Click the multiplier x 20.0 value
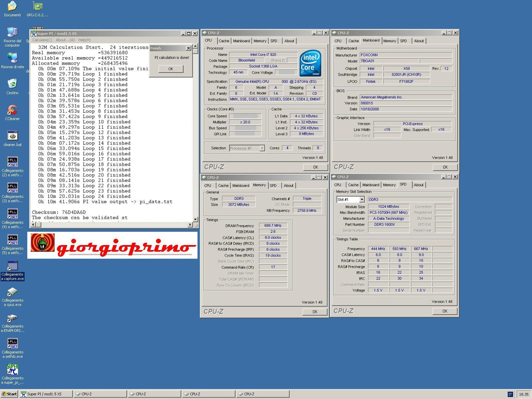The width and height of the screenshot is (532, 399). pos(245,122)
